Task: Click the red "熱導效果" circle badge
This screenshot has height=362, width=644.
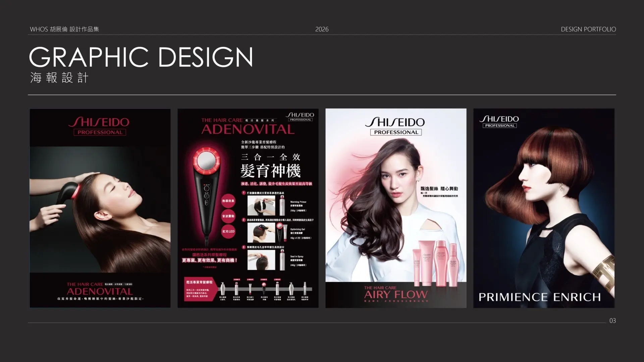Action: (x=228, y=201)
